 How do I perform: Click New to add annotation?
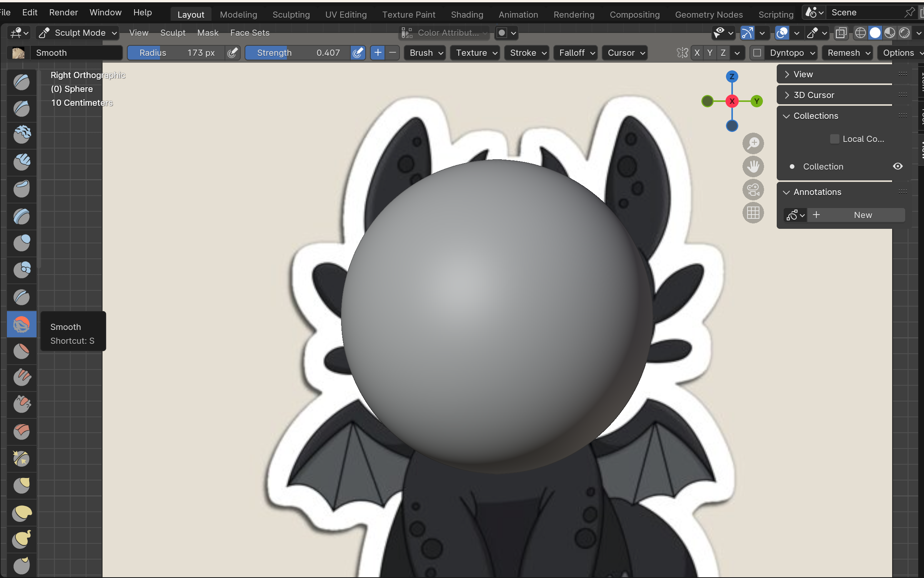(x=856, y=215)
